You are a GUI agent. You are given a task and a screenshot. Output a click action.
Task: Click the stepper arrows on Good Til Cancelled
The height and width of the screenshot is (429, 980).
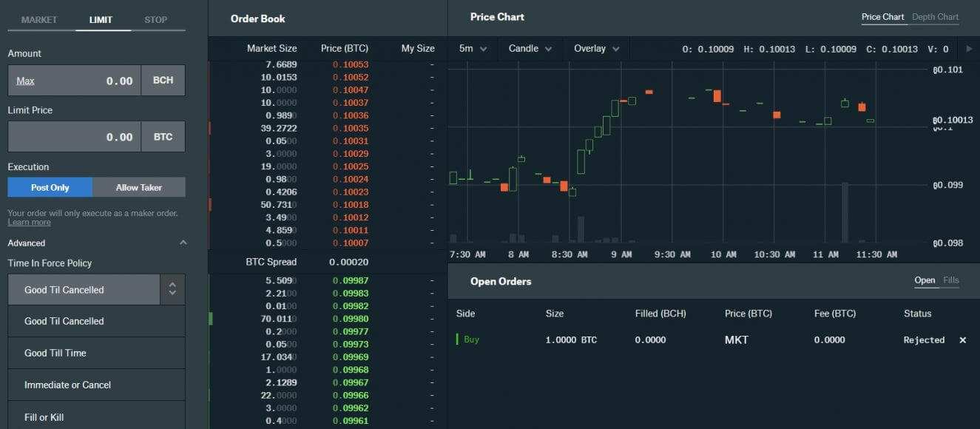click(172, 288)
